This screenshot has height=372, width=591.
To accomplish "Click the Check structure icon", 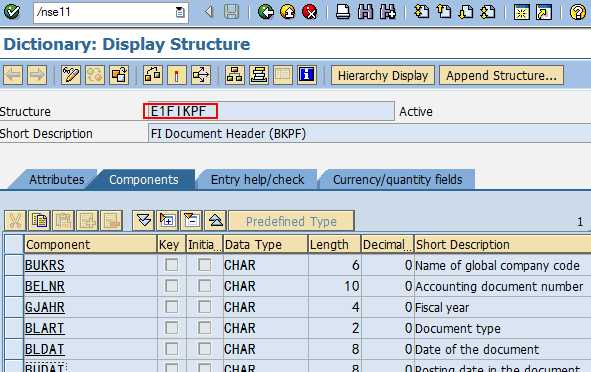I will pos(153,75).
